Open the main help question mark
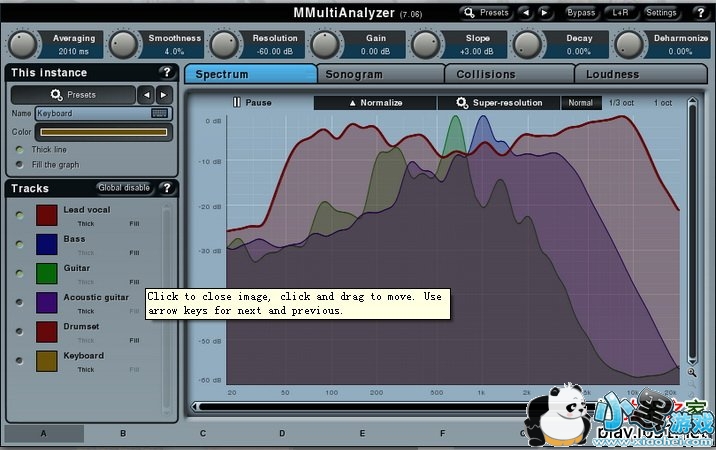Image resolution: width=716 pixels, height=450 pixels. [x=701, y=13]
